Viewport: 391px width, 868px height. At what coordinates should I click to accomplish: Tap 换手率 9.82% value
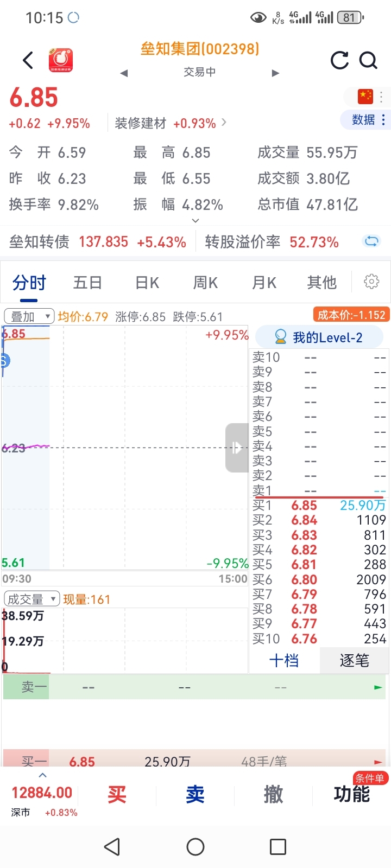tap(78, 205)
